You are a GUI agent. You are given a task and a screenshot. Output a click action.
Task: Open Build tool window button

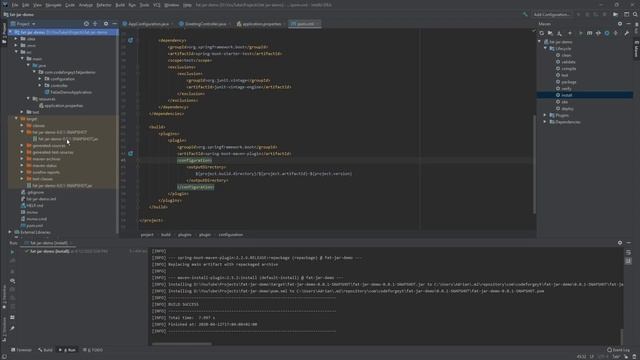(45, 350)
